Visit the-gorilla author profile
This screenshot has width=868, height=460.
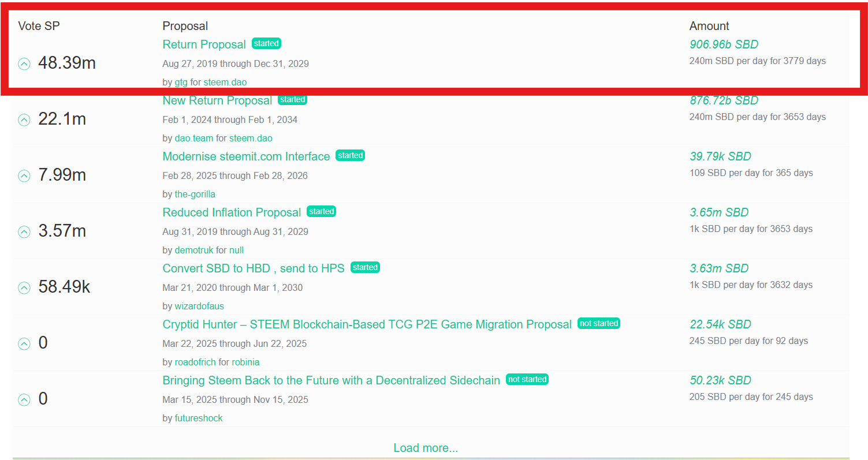tap(195, 194)
